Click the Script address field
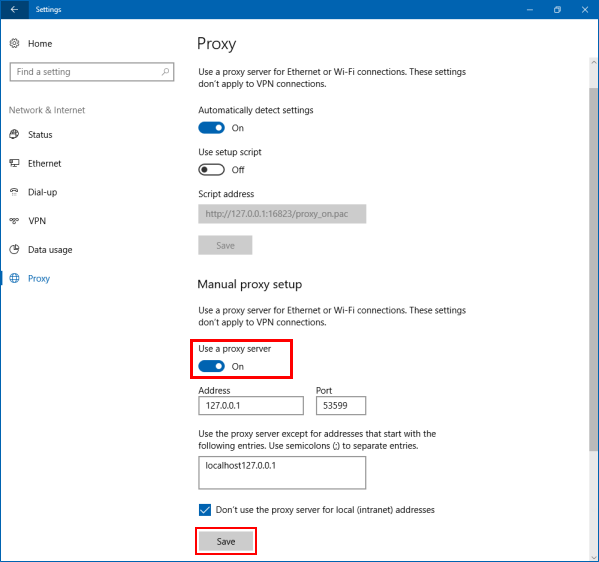 click(x=282, y=214)
